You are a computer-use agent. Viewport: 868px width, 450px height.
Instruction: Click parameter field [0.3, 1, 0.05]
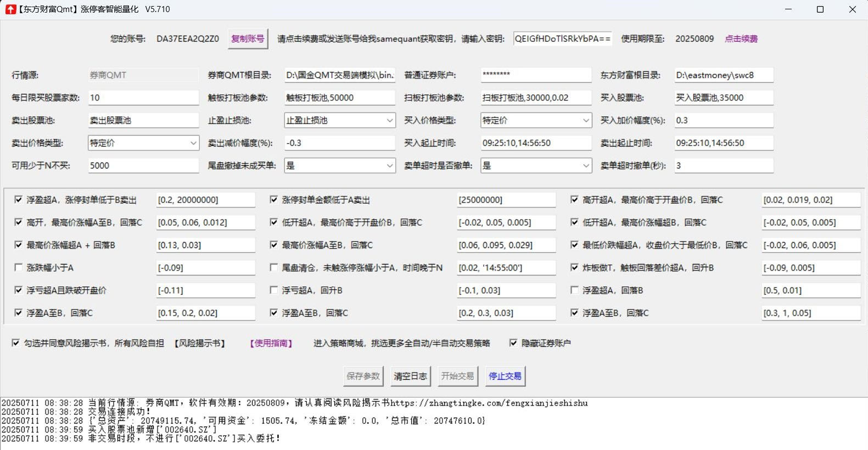click(811, 313)
